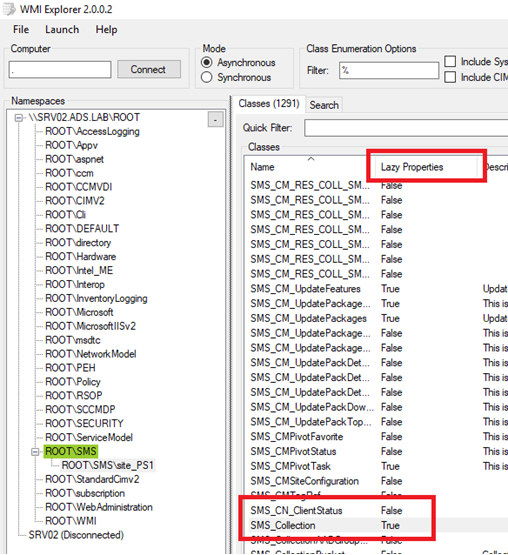Click the class enumeration Filter field

tap(389, 70)
